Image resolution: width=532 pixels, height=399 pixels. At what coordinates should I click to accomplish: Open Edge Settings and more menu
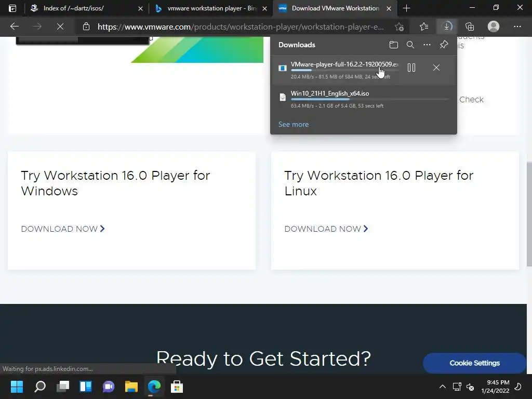point(517,26)
